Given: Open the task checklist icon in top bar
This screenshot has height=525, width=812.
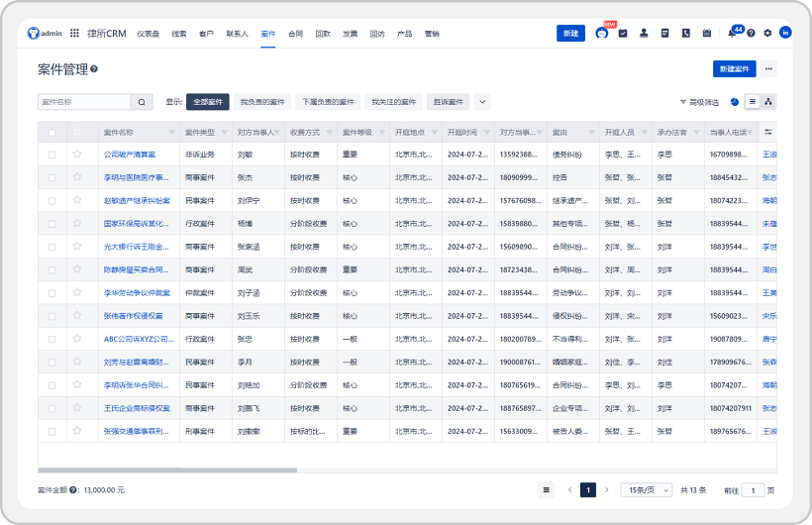Looking at the screenshot, I should click(623, 33).
